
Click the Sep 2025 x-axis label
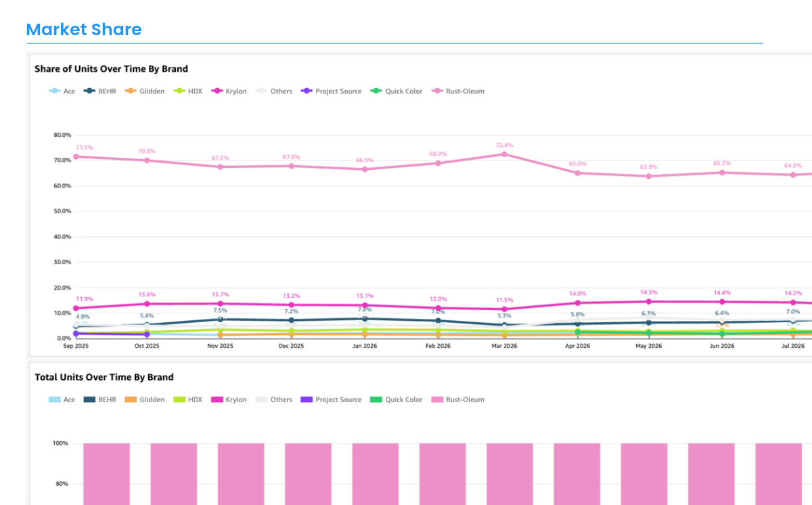(75, 346)
